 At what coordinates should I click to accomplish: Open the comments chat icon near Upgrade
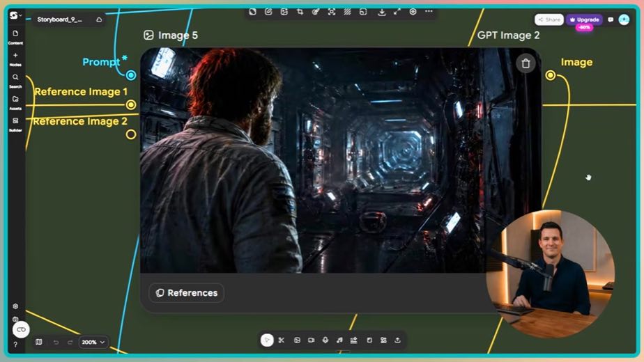click(611, 19)
